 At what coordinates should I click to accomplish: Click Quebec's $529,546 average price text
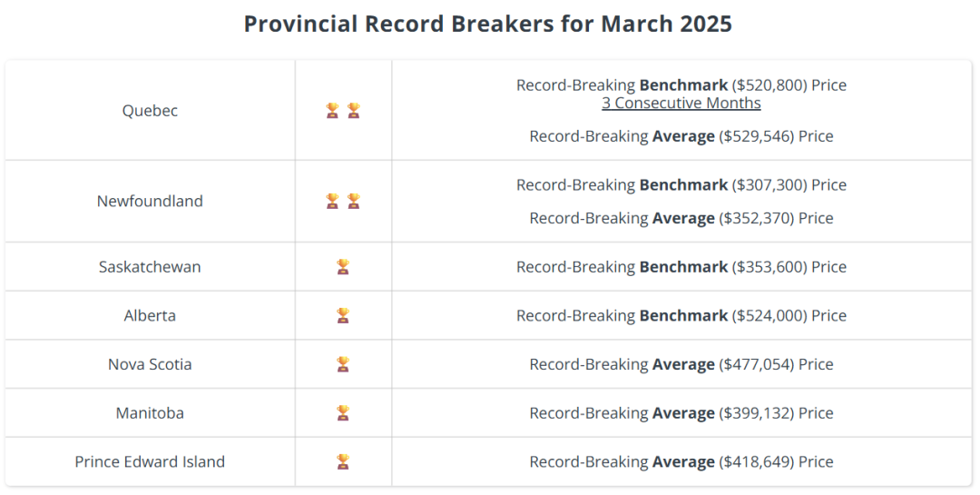coord(681,136)
